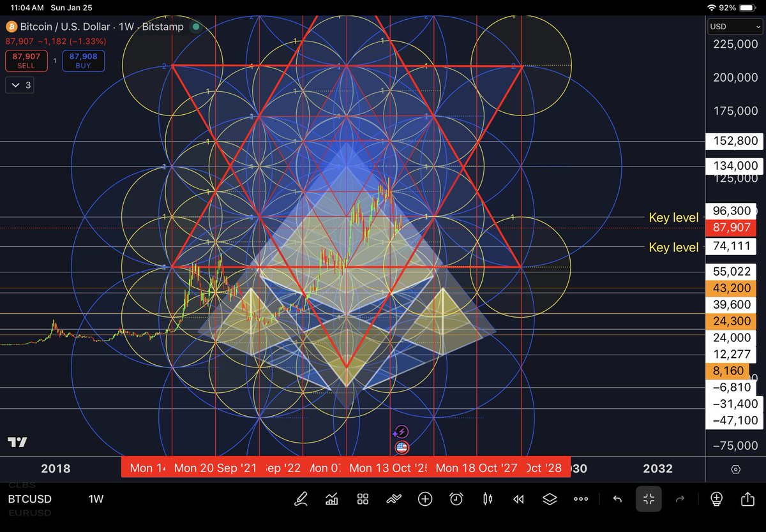Open the drawing tools pen icon
766x532 pixels.
301,499
